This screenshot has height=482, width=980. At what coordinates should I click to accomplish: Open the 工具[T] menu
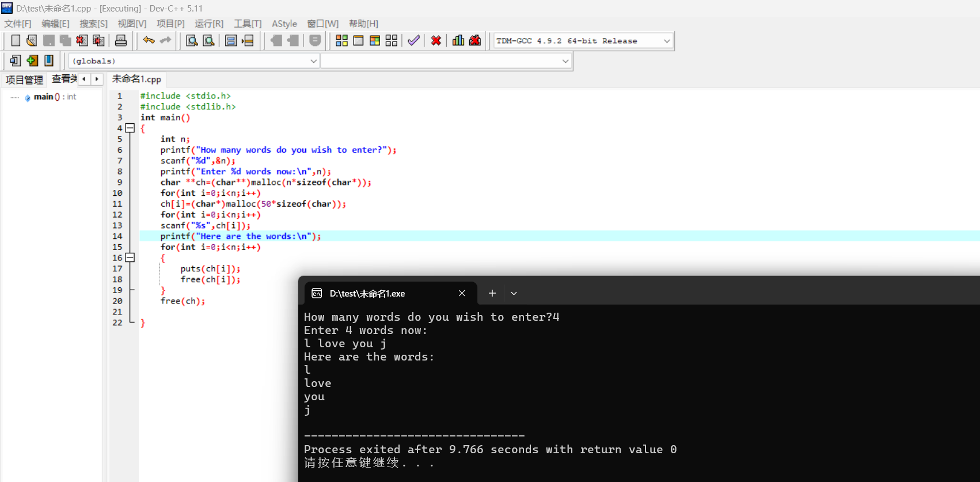(248, 24)
